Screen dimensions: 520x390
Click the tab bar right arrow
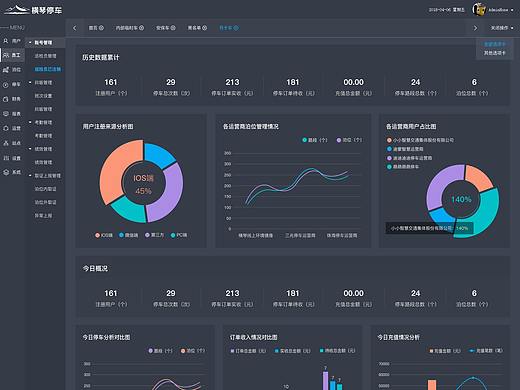click(475, 28)
